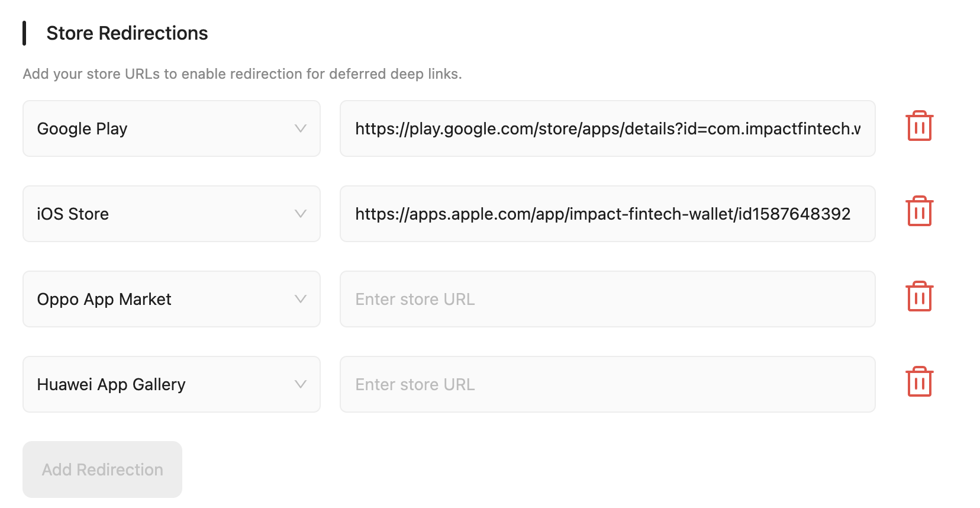The image size is (980, 508).
Task: Remove the Oppo App Market redirection
Action: click(919, 297)
